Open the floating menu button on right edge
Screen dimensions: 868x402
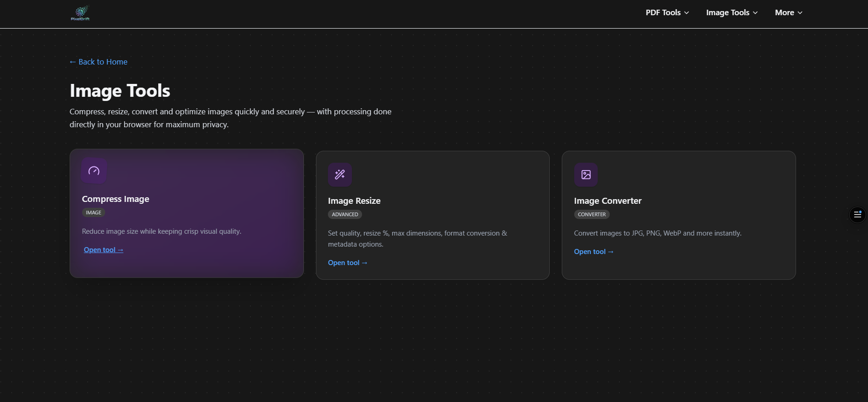coord(857,214)
